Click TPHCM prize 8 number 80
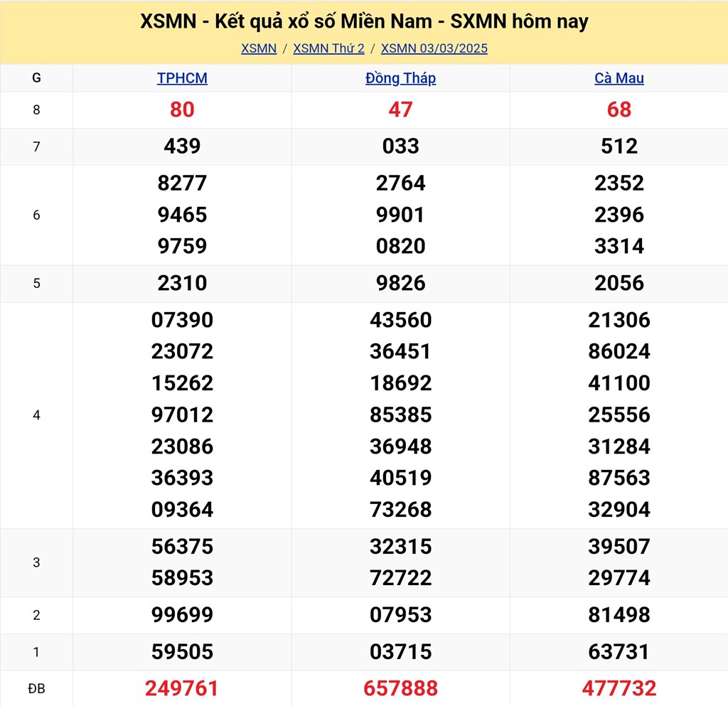 182,109
